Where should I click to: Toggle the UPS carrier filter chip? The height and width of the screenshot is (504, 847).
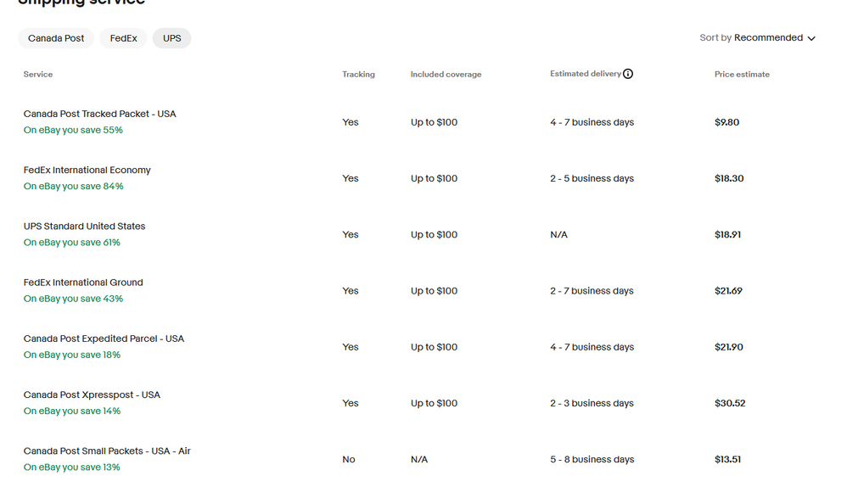pyautogui.click(x=171, y=38)
